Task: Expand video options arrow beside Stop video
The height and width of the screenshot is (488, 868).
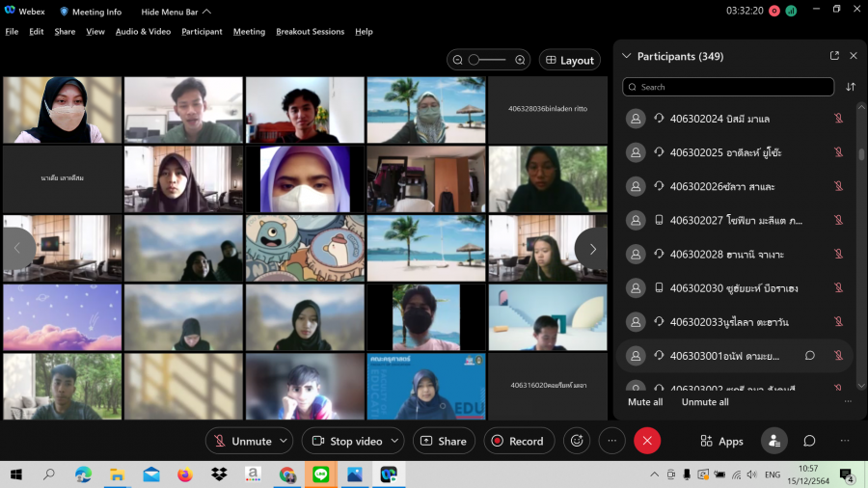Action: [394, 441]
